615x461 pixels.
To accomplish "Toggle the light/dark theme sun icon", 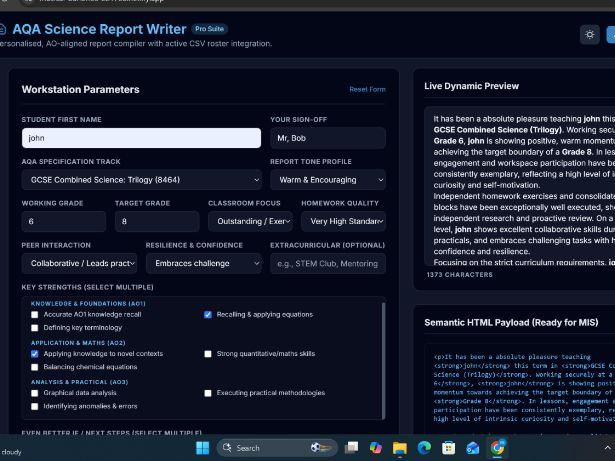I will 590,35.
